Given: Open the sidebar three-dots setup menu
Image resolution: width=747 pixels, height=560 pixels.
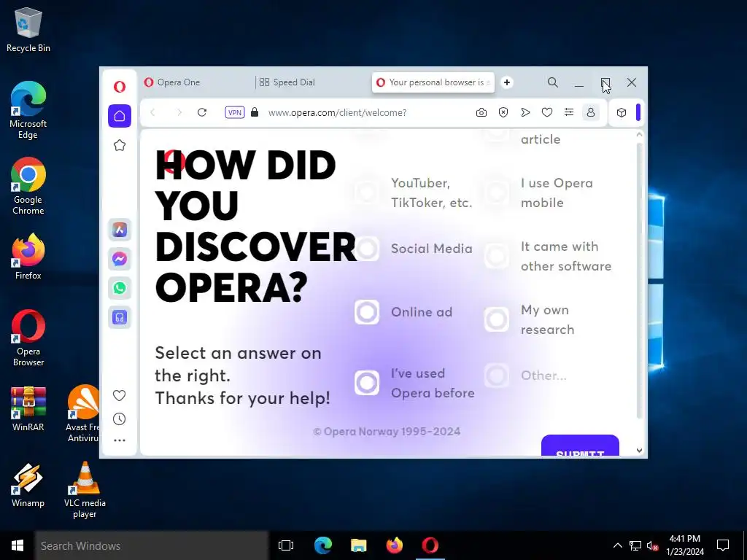Looking at the screenshot, I should (120, 440).
